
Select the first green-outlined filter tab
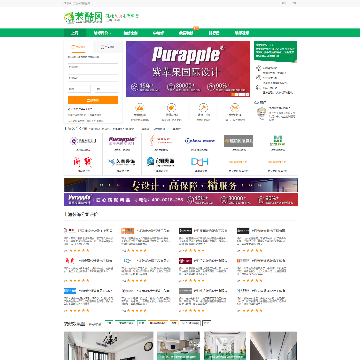109,323
